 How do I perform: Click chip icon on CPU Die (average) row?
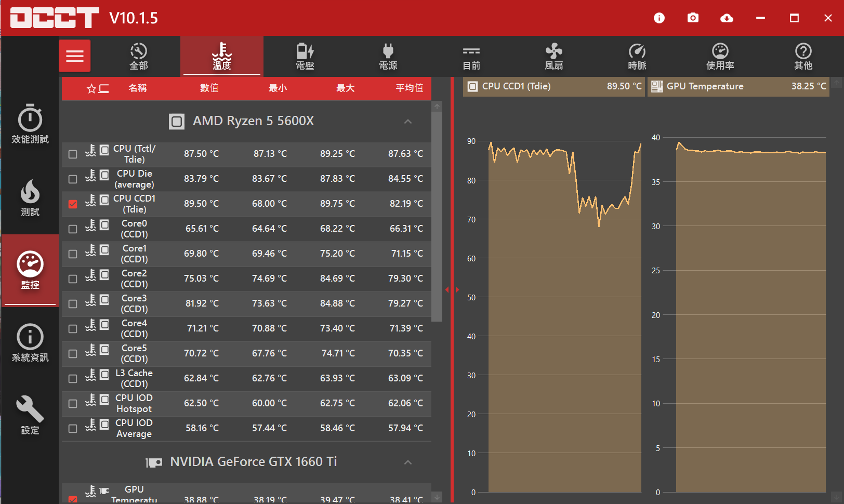(x=104, y=175)
